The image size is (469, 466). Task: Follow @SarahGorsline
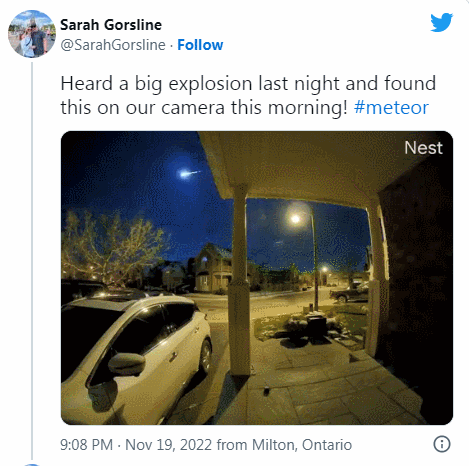pos(200,45)
